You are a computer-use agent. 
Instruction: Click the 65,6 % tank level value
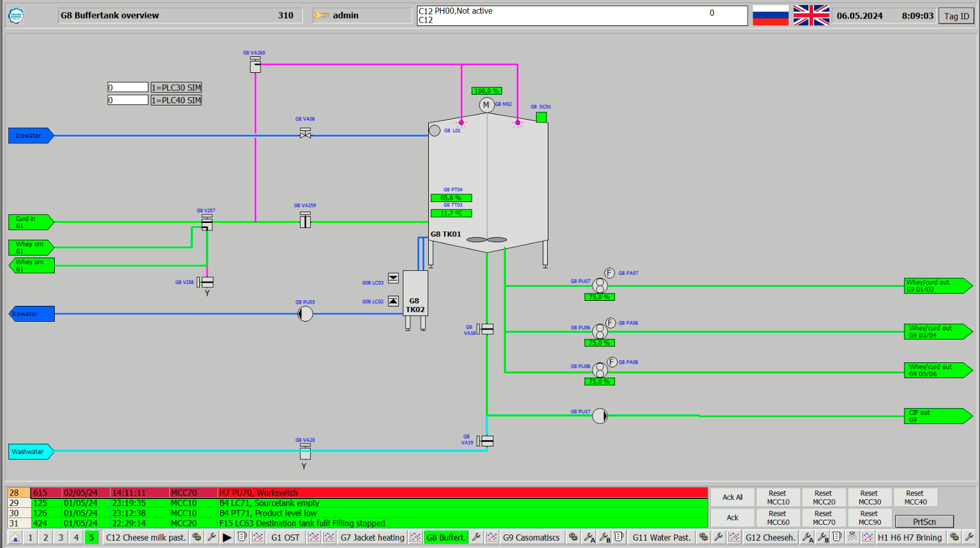pos(451,198)
